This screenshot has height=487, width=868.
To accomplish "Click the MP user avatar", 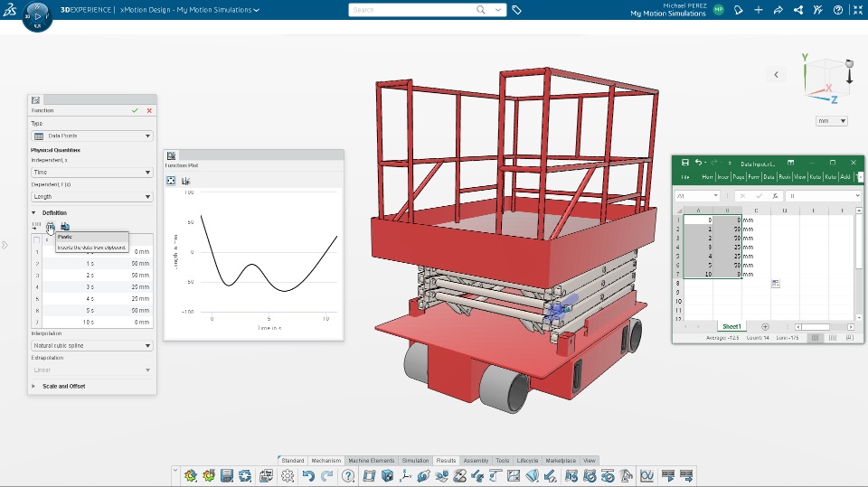I will pos(719,10).
